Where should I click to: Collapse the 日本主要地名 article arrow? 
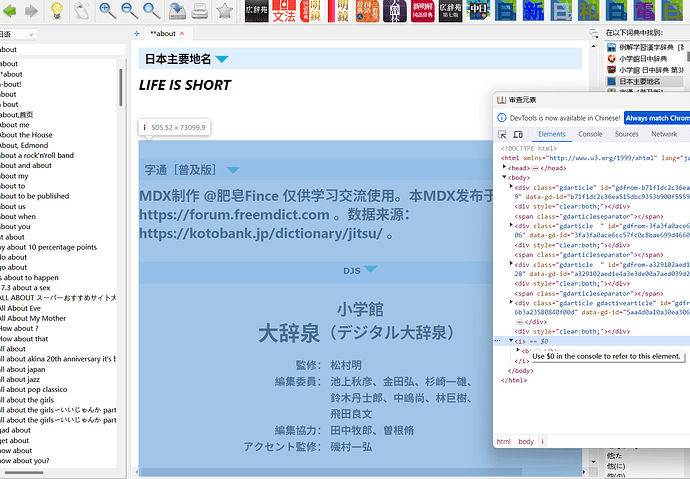(222, 61)
